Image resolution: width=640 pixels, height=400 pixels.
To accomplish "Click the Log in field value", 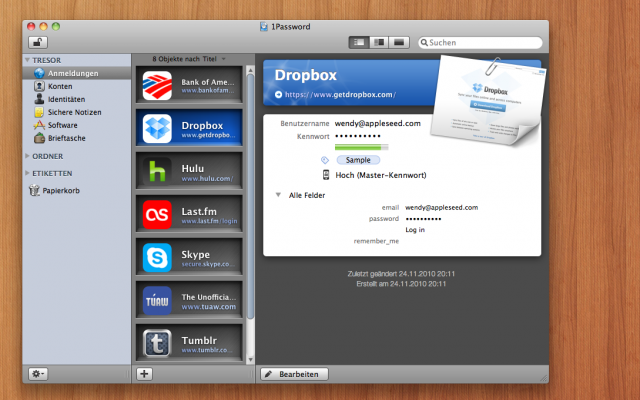I will click(x=415, y=230).
